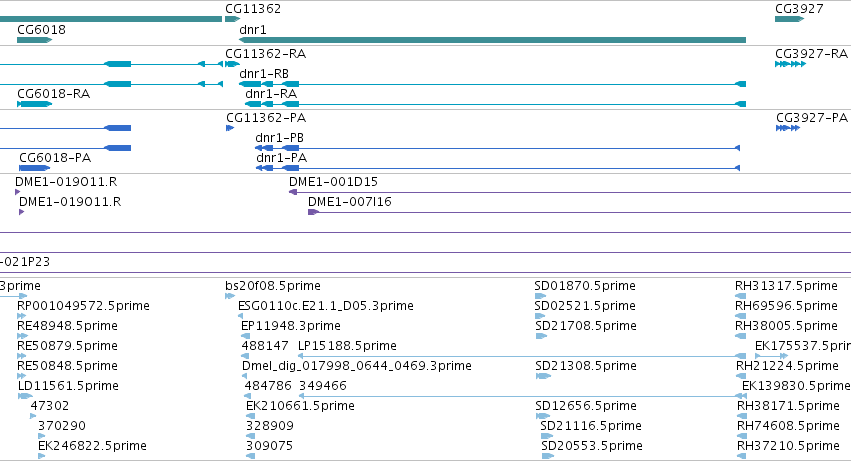Select the dnr1 gene bar
The image size is (851, 461).
492,40
